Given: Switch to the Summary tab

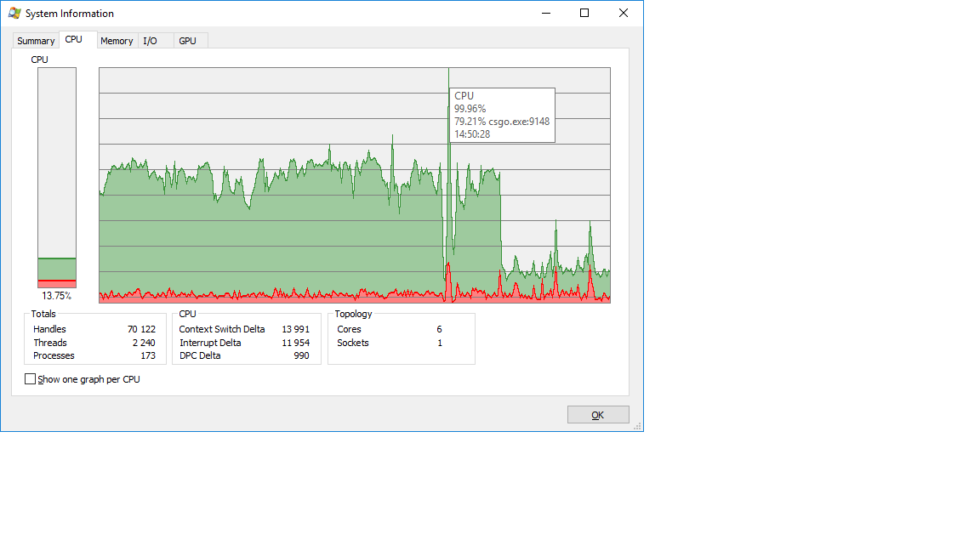Looking at the screenshot, I should coord(36,41).
